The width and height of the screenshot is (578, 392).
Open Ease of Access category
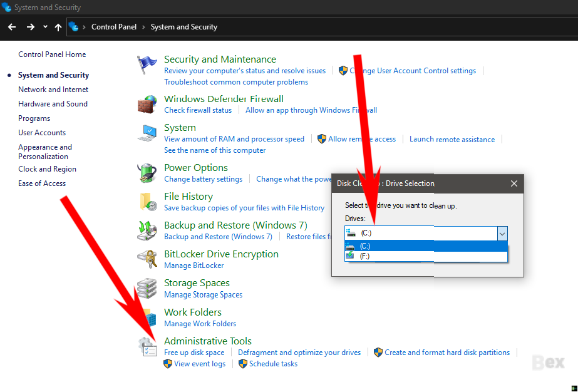click(42, 183)
